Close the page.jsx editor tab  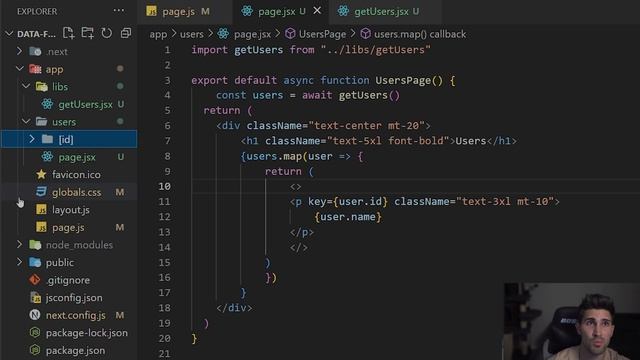coord(317,11)
